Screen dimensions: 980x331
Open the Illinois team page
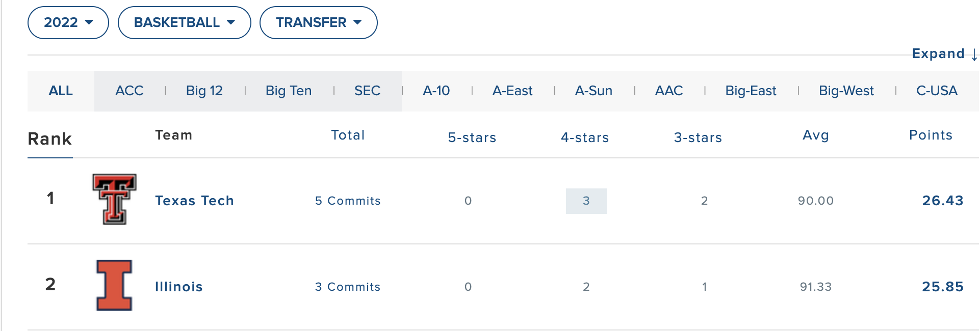tap(179, 287)
